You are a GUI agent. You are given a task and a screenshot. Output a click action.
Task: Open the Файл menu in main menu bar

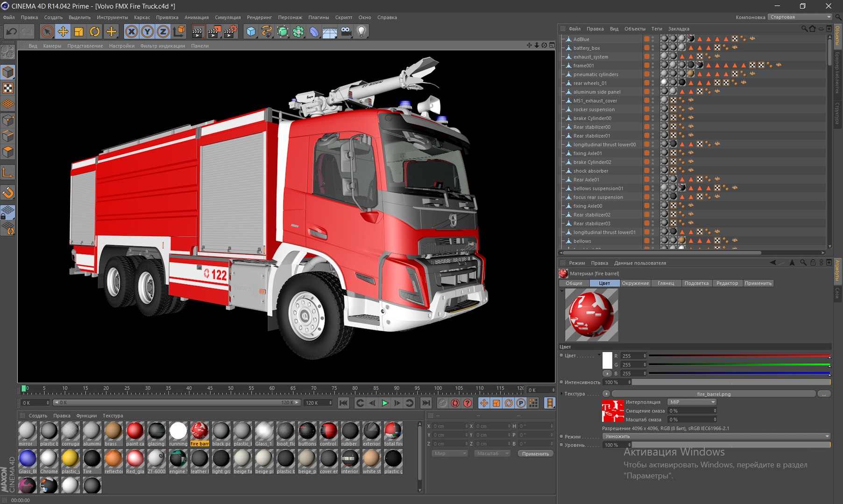coord(9,17)
